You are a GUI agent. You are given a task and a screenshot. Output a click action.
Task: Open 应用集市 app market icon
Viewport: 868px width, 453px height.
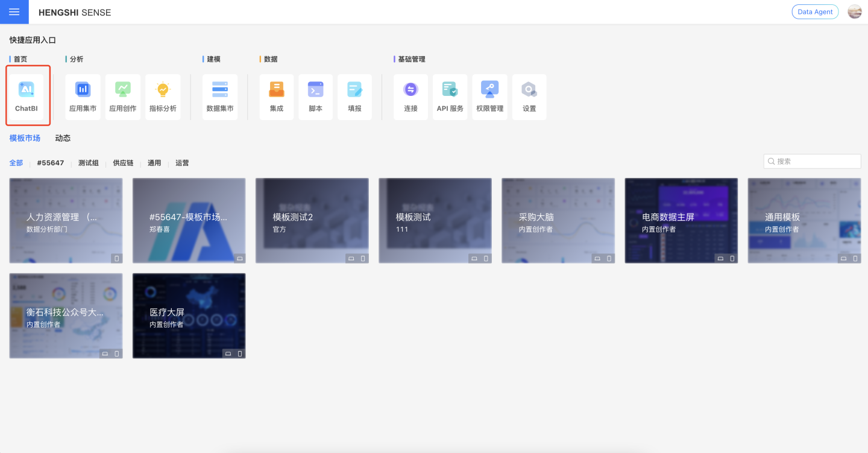tap(83, 97)
